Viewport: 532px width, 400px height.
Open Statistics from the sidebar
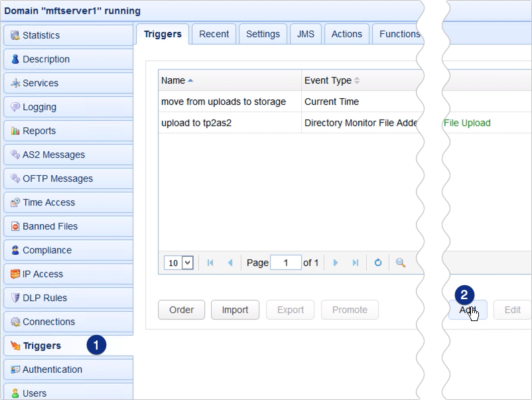point(68,35)
